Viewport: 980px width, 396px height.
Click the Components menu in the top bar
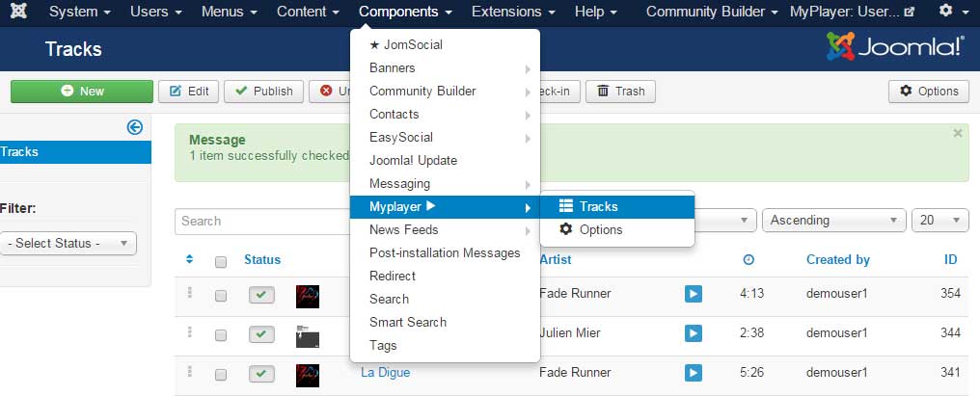(406, 12)
